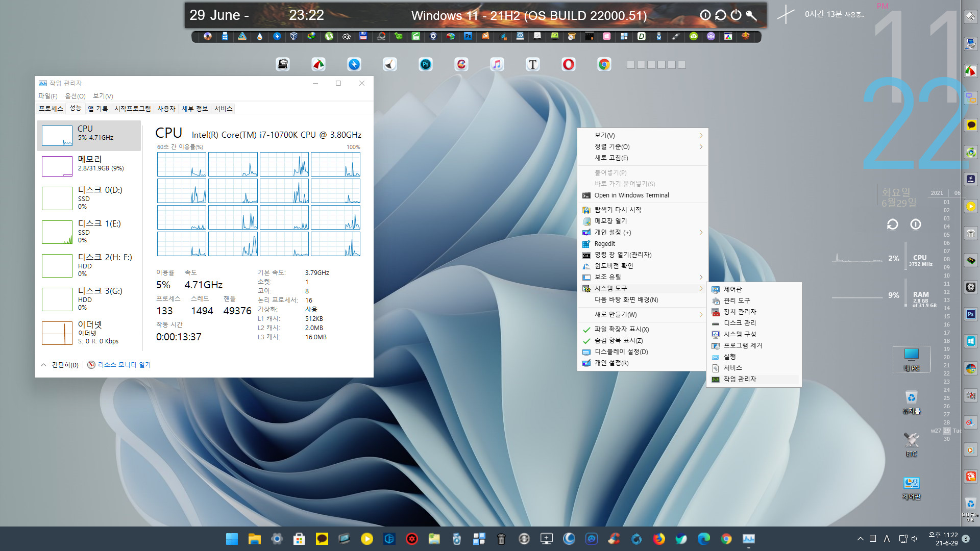Open Settings gear on the taskbar
Viewport: 980px width, 551px height.
pyautogui.click(x=277, y=539)
